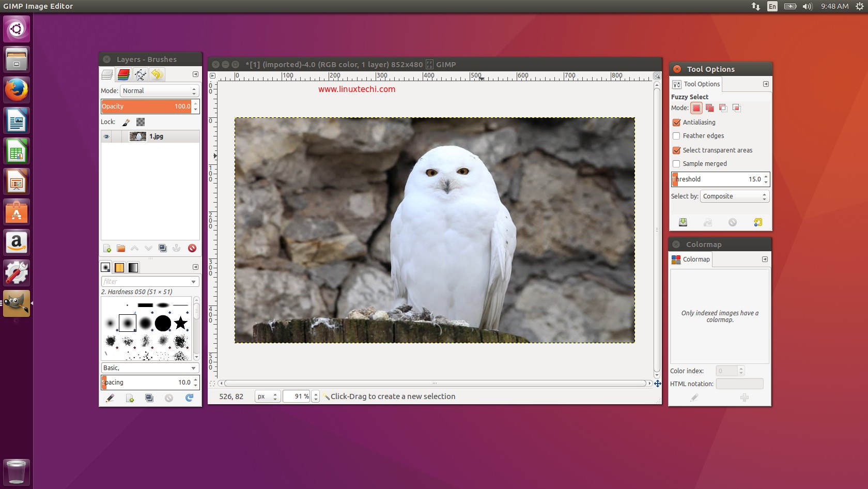
Task: Switch to the Layers tab
Action: pyautogui.click(x=107, y=74)
